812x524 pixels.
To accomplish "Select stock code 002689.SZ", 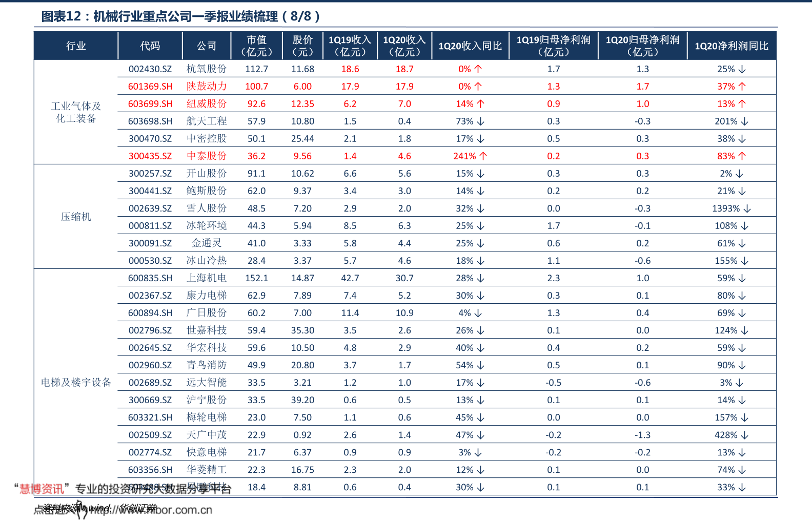I will [x=150, y=383].
